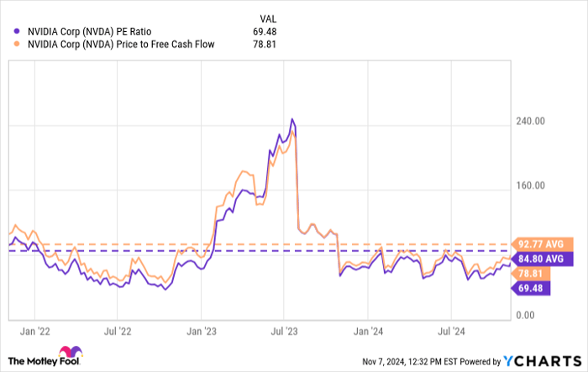Click the peak of the purple PE line
Screen dimensions: 588x372
(291, 119)
